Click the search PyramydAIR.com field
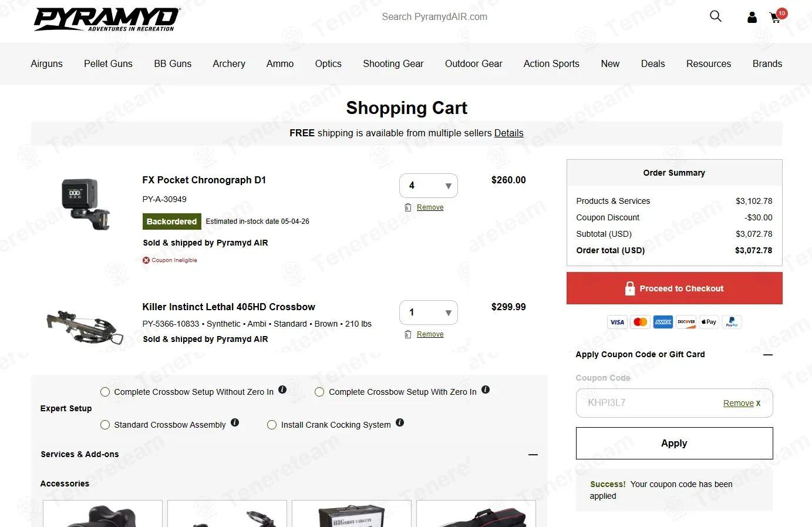The height and width of the screenshot is (527, 812). (x=434, y=16)
